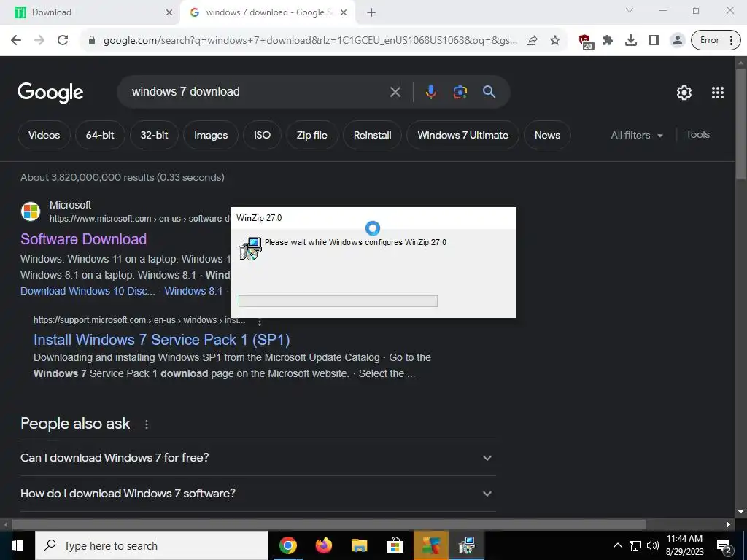747x560 pixels.
Task: Open Firefox from the taskbar
Action: tap(323, 545)
